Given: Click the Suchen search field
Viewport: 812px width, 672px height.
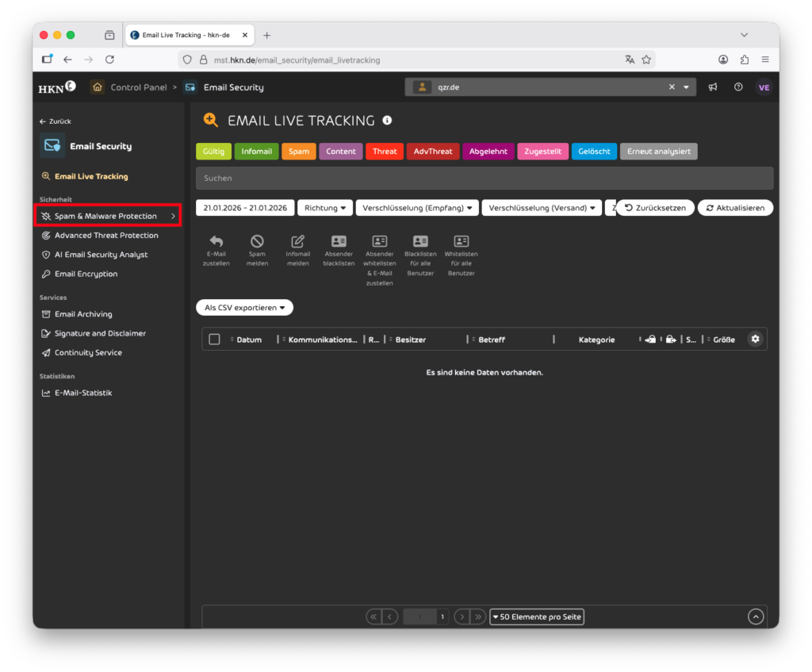Looking at the screenshot, I should click(x=484, y=178).
